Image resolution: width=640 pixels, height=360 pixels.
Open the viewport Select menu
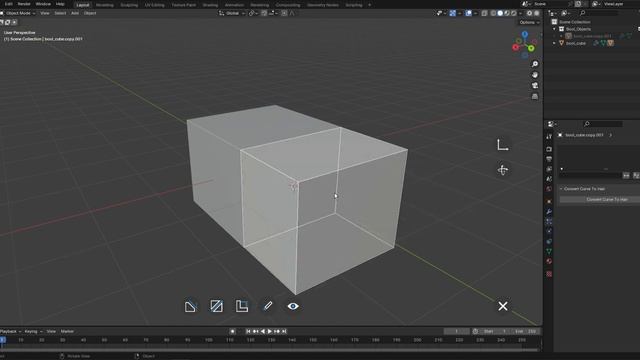tap(60, 13)
